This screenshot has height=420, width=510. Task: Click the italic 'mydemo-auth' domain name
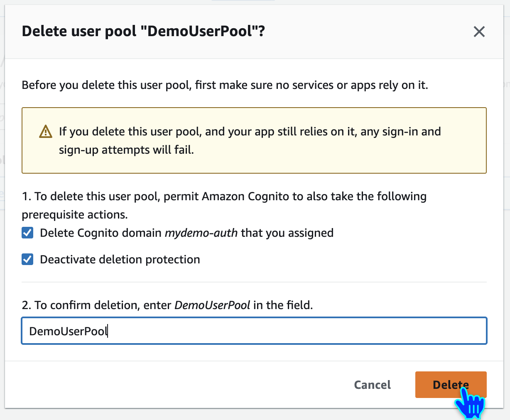coord(201,233)
